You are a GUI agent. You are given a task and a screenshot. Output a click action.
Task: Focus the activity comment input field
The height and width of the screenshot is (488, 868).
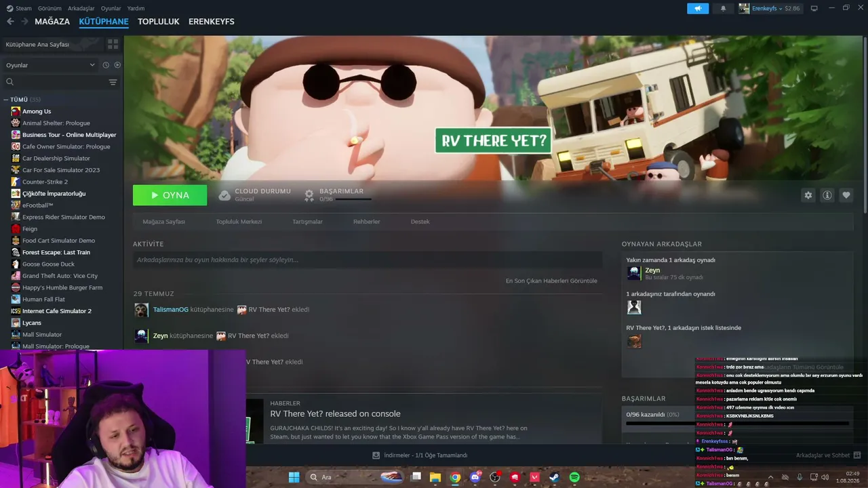click(368, 260)
